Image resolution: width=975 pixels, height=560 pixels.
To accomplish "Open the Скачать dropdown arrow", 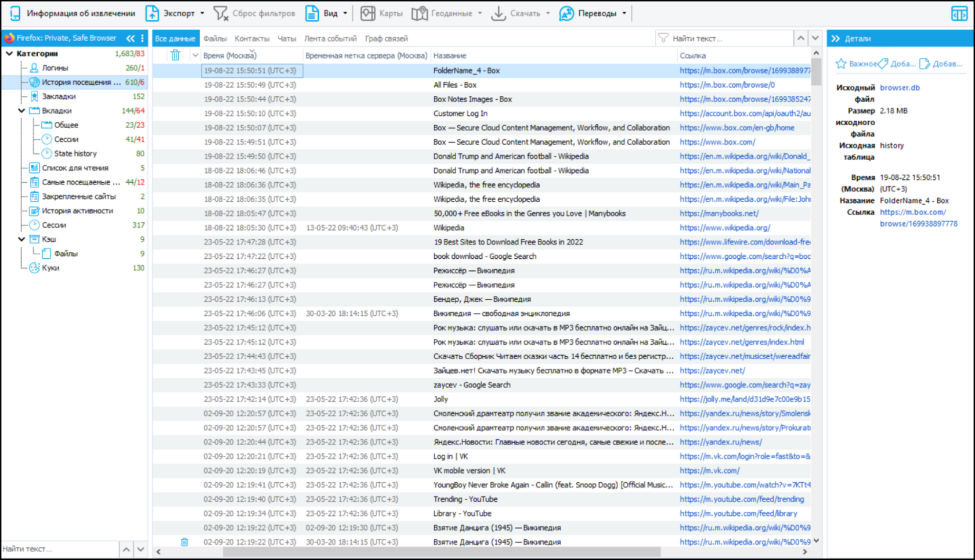I will (548, 13).
